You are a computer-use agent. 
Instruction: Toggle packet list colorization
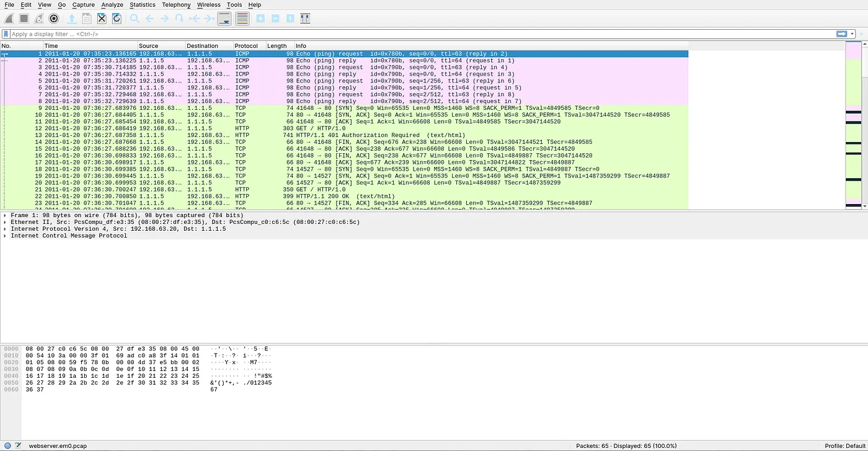(x=242, y=19)
